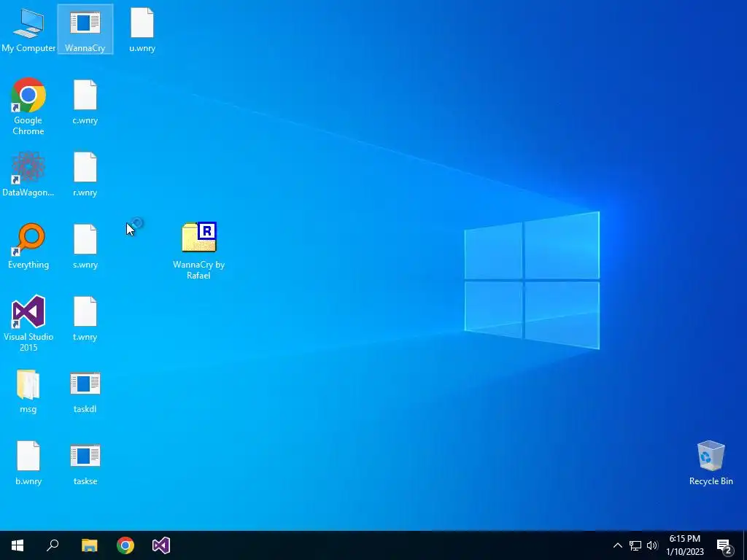Select the taskdl executable icon

point(85,391)
